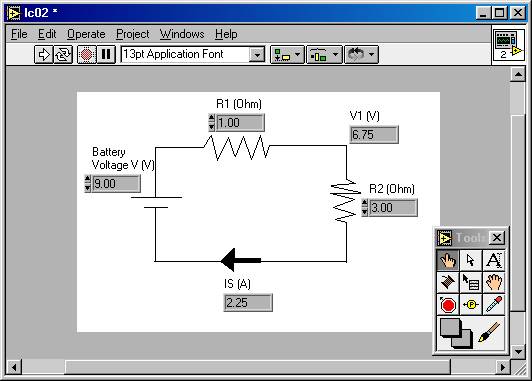Toggle the Pause button in toolbar
The width and height of the screenshot is (532, 381).
coord(106,54)
